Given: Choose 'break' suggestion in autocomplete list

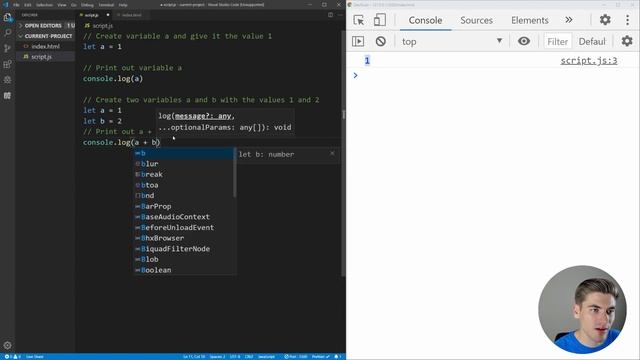Looking at the screenshot, I should [184, 174].
